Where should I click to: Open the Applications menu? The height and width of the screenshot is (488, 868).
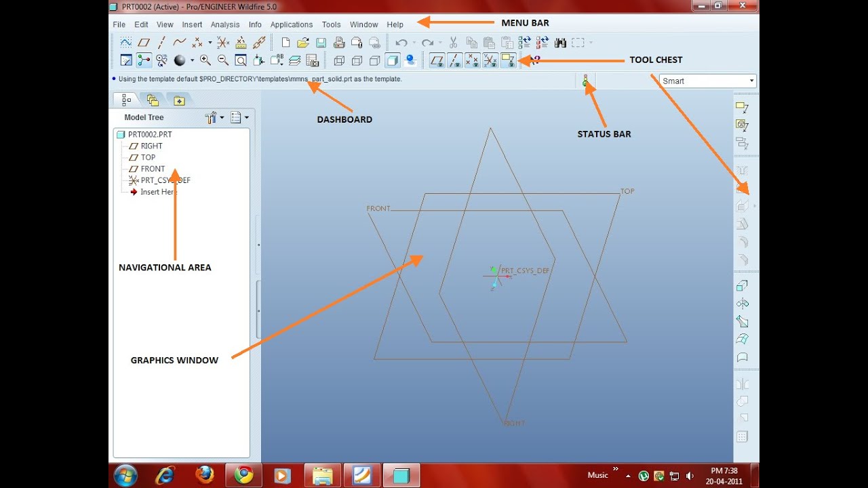coord(292,24)
